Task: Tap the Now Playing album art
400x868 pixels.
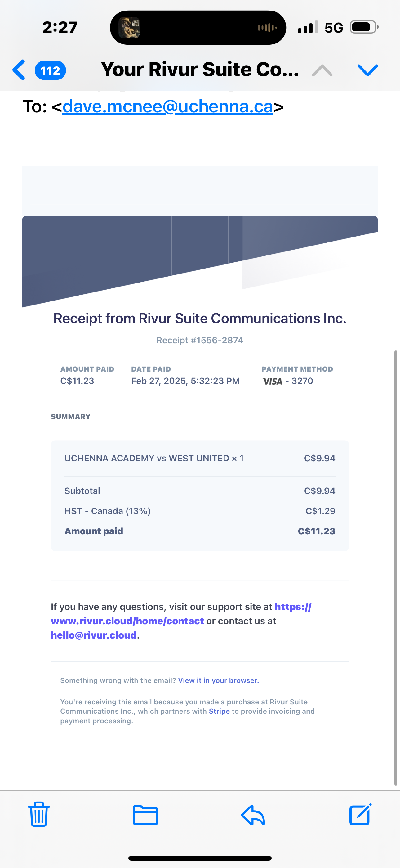Action: [129, 28]
